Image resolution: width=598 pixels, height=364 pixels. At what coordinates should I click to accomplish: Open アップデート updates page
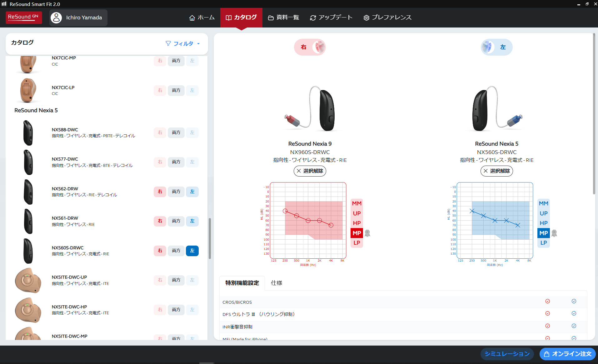click(331, 17)
